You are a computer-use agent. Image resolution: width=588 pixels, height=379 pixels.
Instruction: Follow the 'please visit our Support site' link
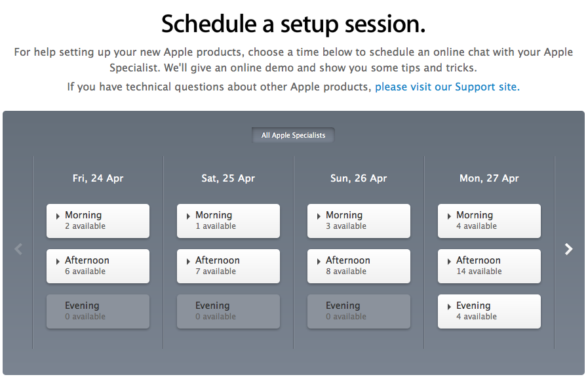[446, 87]
